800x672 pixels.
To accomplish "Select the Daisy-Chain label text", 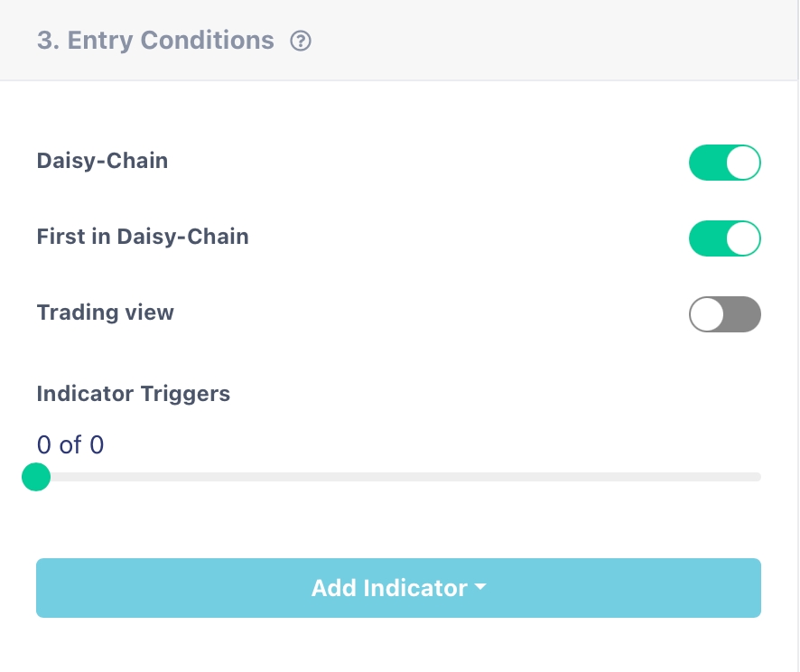I will click(102, 161).
